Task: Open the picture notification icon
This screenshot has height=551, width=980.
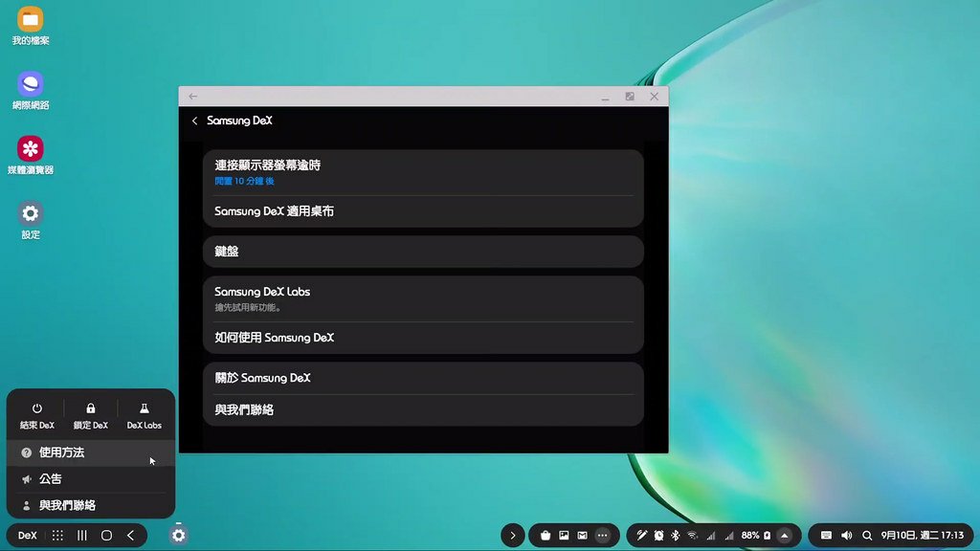Action: point(564,536)
